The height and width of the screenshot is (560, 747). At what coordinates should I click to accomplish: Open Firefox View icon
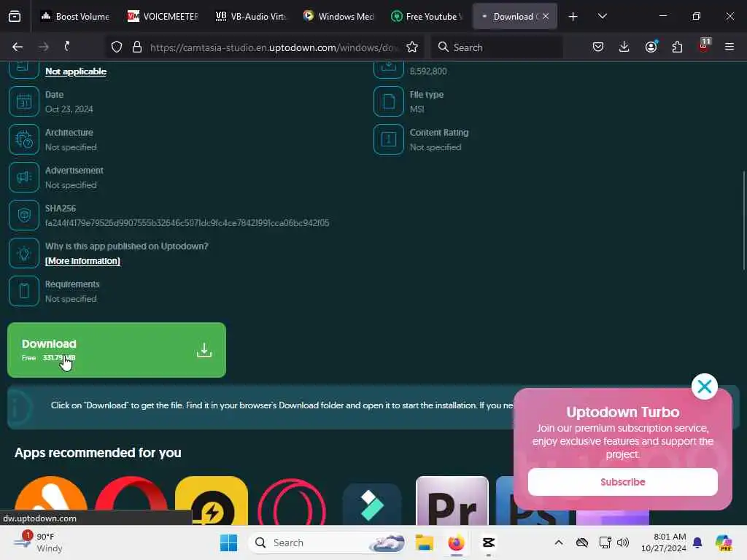click(15, 17)
